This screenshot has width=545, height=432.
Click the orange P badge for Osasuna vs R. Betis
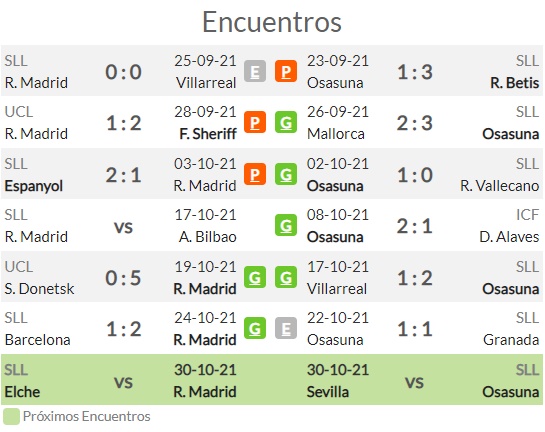286,71
